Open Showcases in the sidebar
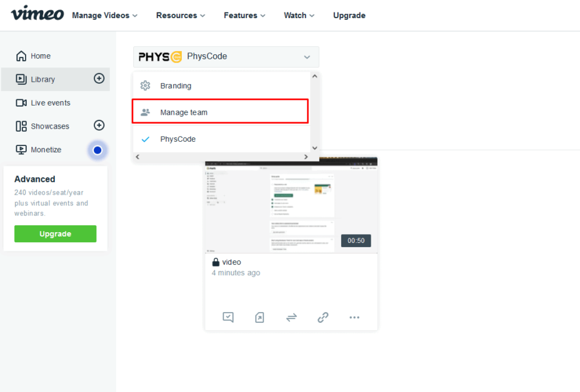Viewport: 580px width, 392px height. [50, 126]
